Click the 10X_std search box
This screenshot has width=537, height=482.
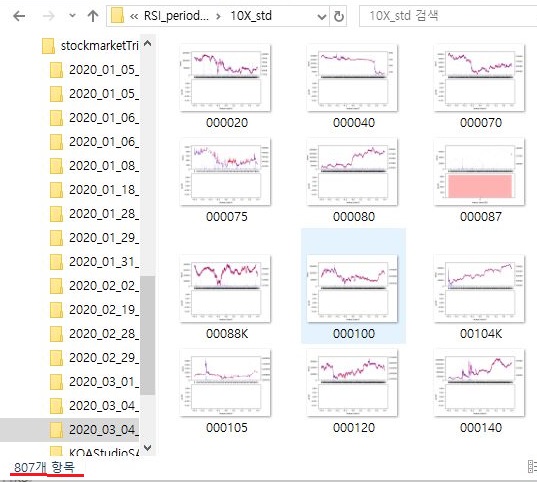click(x=448, y=16)
